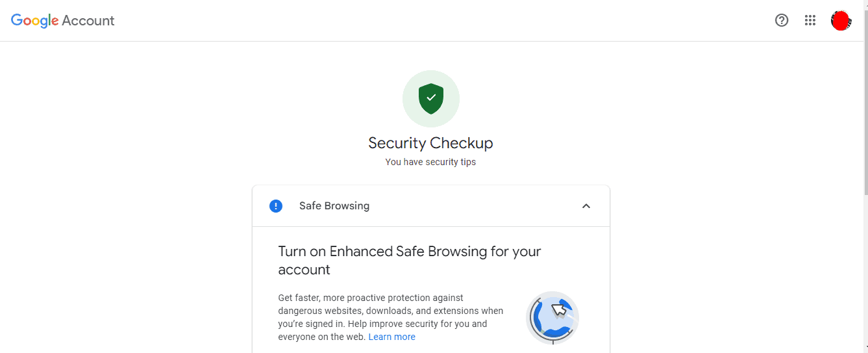Click the globe with cursor illustration

click(552, 317)
